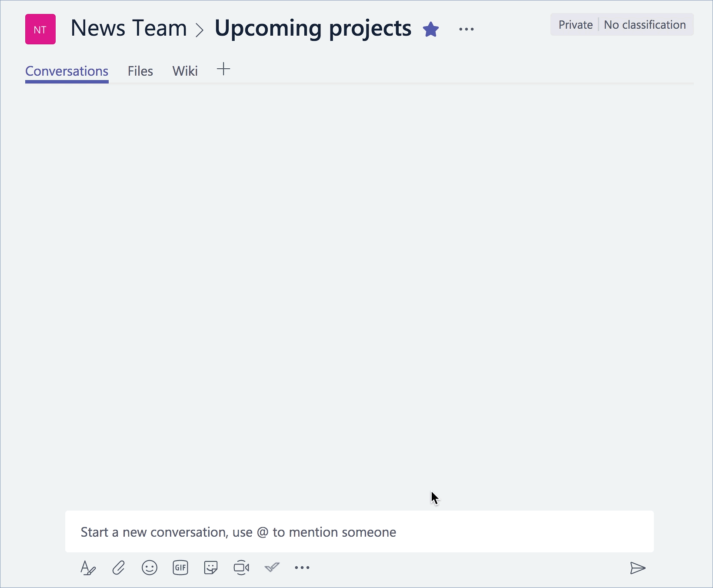Start a Meet now video call

pos(241,568)
